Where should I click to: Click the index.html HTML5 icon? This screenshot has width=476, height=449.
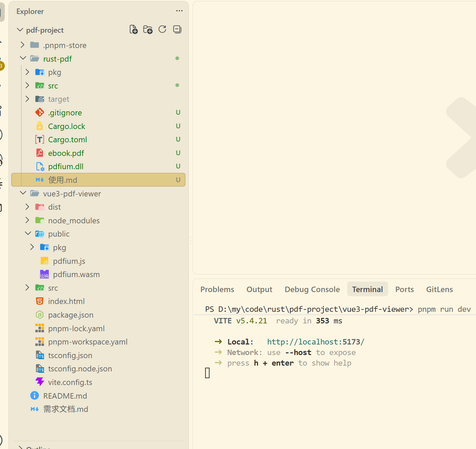[40, 301]
